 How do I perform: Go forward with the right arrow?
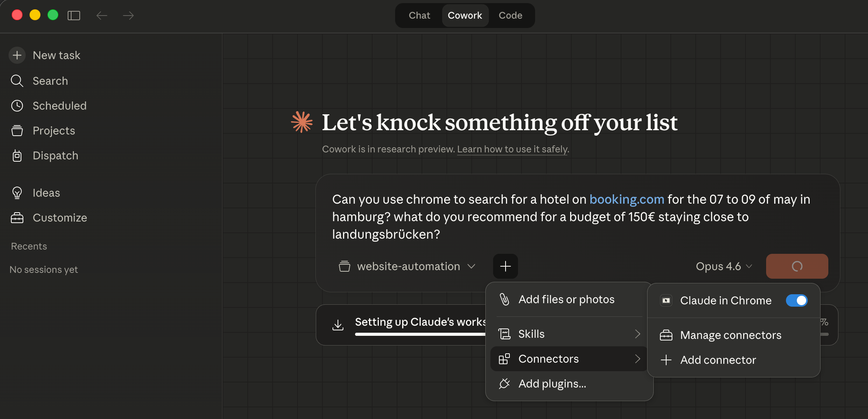[128, 16]
